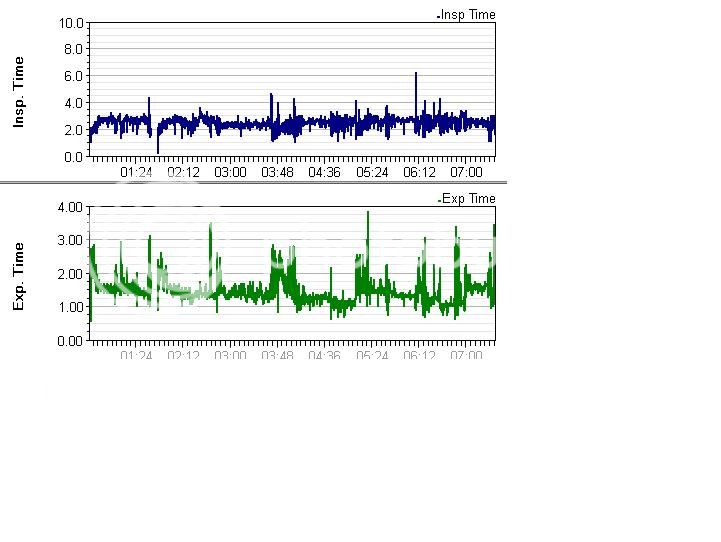Click the 1.00 value on Exp Time axis
Screen dimensions: 721x542
point(69,307)
